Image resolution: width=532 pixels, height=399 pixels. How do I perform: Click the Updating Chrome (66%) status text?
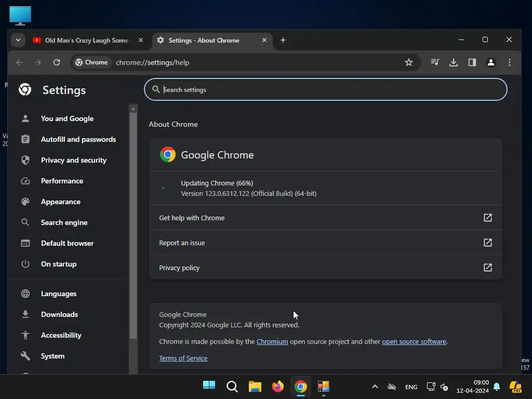(217, 183)
